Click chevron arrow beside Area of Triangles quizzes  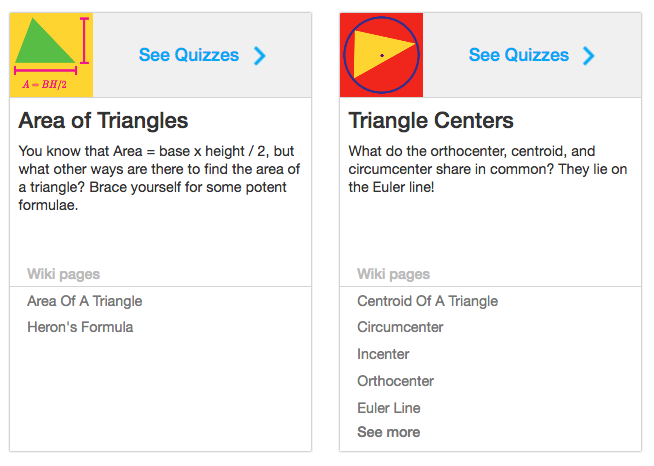259,56
